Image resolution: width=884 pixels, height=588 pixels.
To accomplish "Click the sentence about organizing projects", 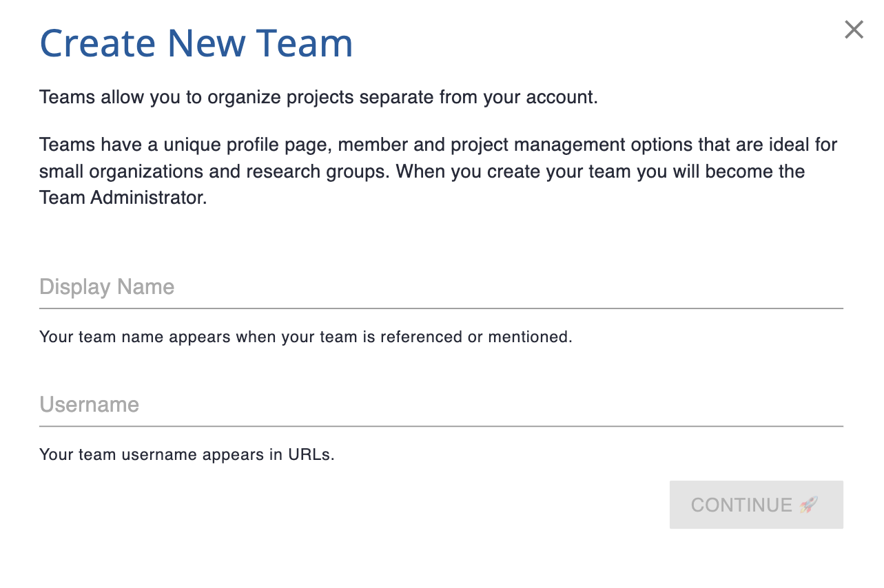I will click(x=318, y=97).
